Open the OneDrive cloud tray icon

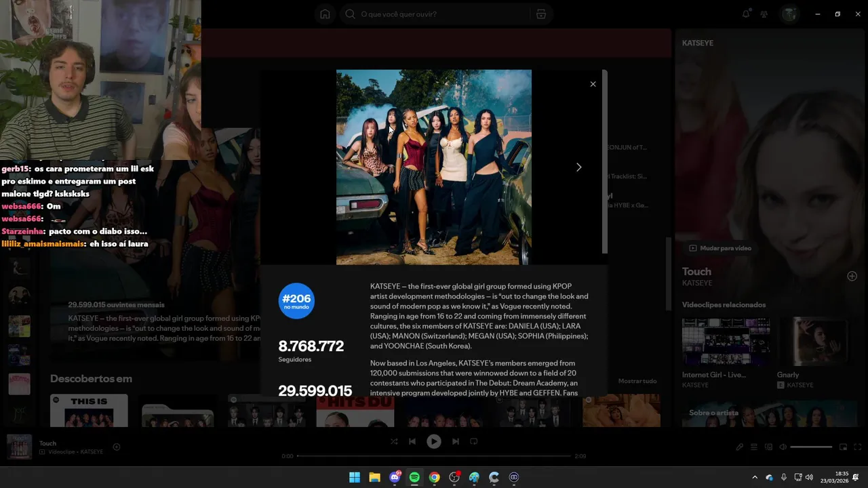[x=770, y=477]
